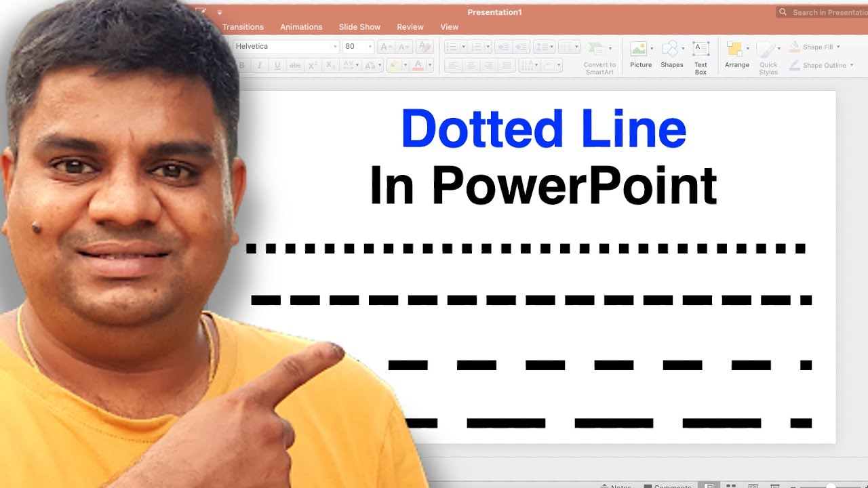
Task: Switch to Reading view
Action: (x=753, y=486)
